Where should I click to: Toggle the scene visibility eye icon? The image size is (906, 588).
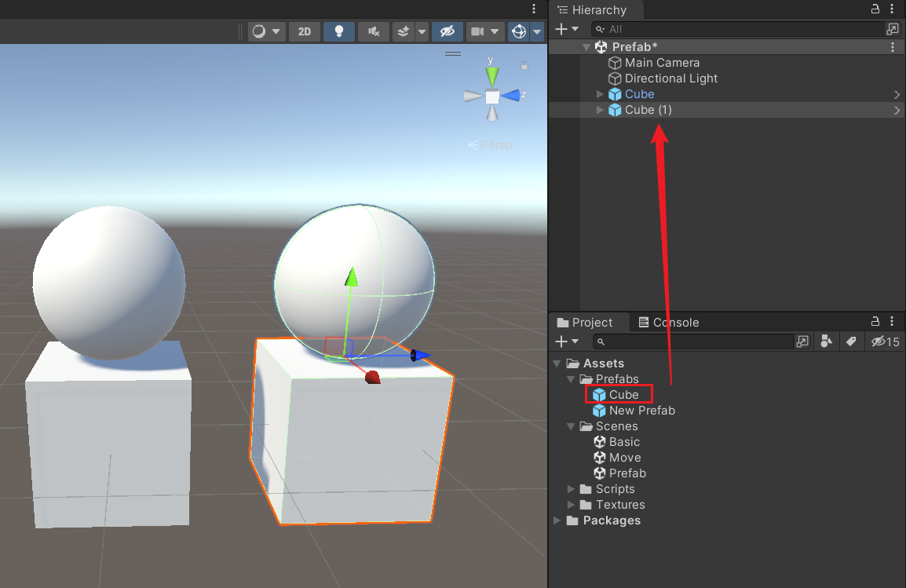click(447, 31)
